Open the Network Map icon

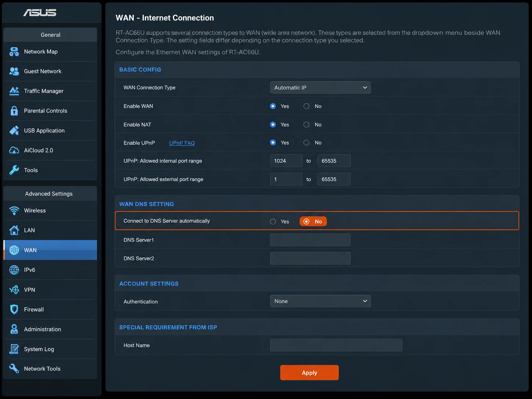coord(14,52)
